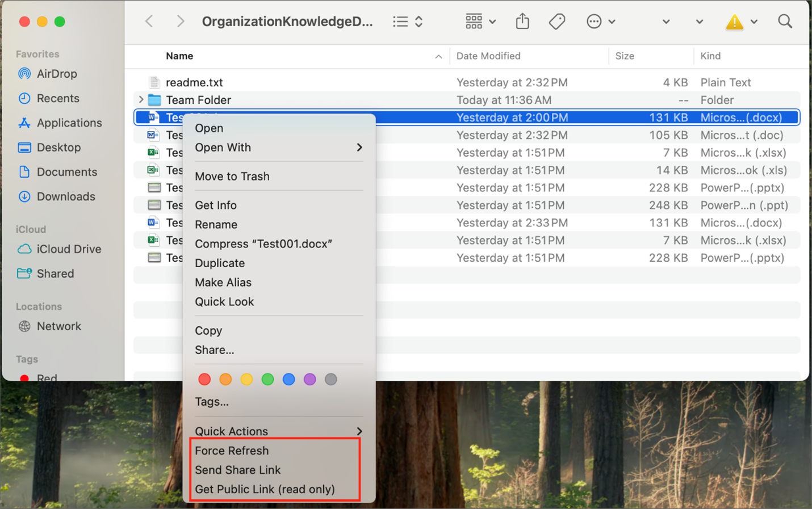Click the Search magnifier icon

tap(785, 22)
